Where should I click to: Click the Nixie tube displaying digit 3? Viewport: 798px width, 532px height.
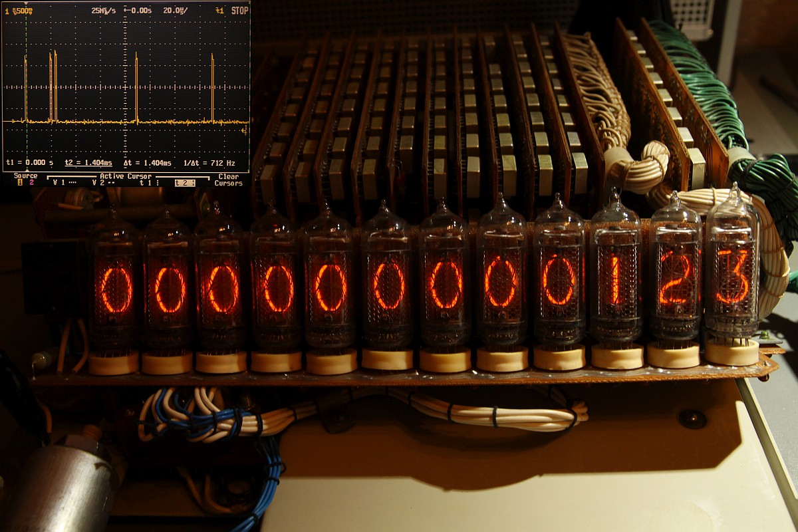732,276
